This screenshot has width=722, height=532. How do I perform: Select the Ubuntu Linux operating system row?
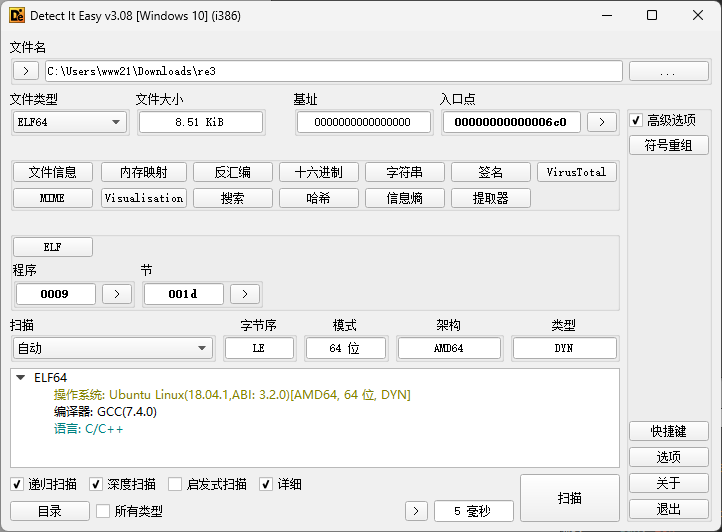232,395
